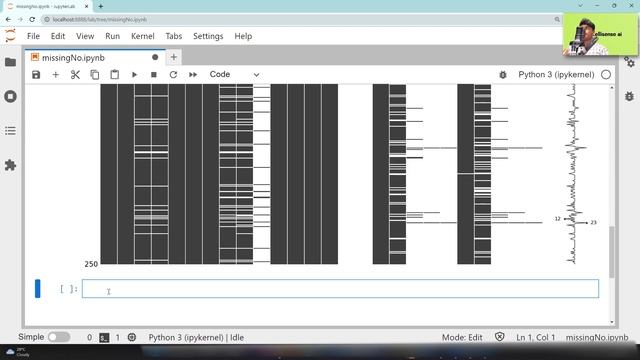Open the browser tab search chevron
This screenshot has width=640, height=360.
coord(580,6)
